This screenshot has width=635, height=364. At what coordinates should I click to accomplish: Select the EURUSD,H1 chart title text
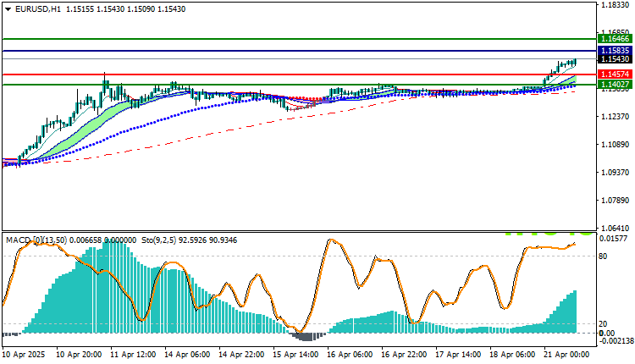[37, 9]
